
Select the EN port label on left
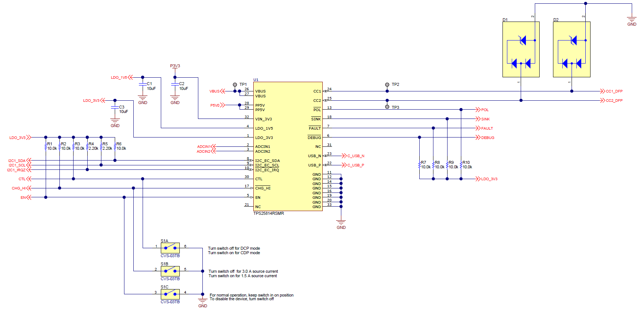[x=23, y=198]
